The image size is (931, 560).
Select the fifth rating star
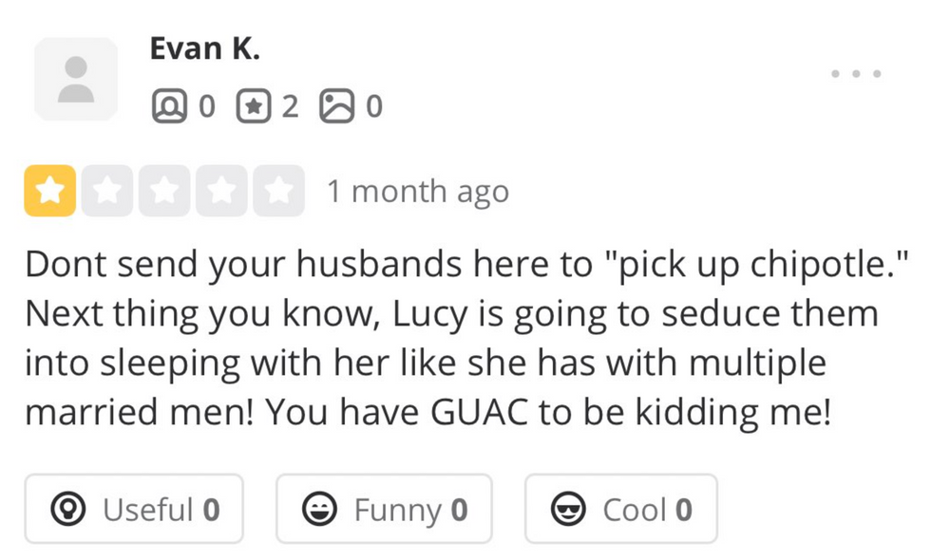278,191
